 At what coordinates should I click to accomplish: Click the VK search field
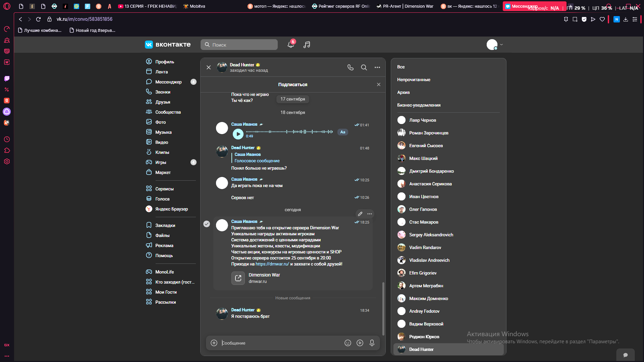[x=239, y=45]
